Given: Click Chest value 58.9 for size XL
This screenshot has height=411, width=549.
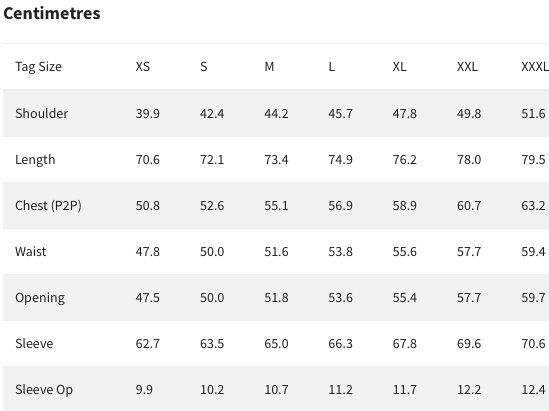Looking at the screenshot, I should (404, 206).
